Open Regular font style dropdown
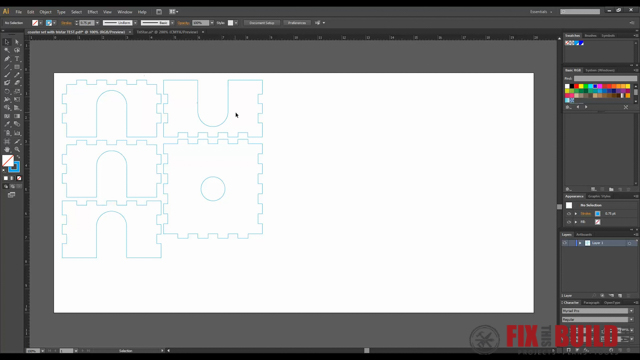 tap(631, 320)
